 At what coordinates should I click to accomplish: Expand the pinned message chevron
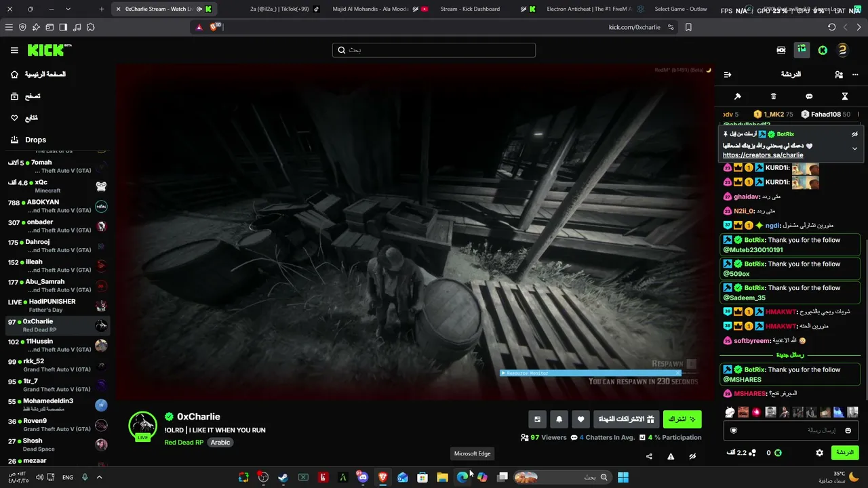[x=855, y=148]
